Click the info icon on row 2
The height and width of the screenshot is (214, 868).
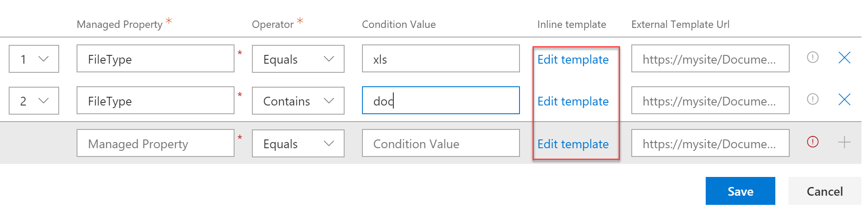pyautogui.click(x=813, y=99)
